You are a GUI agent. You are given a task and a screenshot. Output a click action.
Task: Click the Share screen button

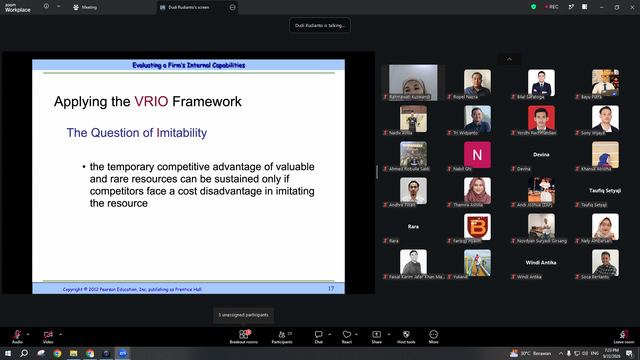[x=376, y=337]
